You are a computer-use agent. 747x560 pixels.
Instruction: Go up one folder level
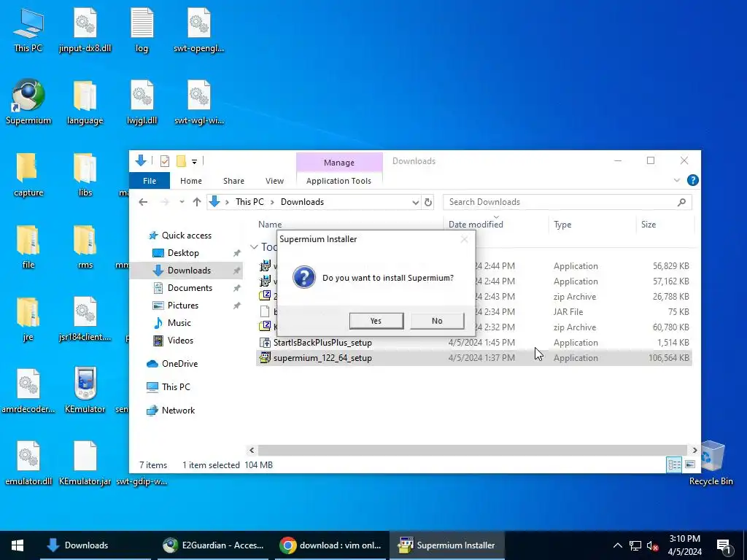pos(197,202)
